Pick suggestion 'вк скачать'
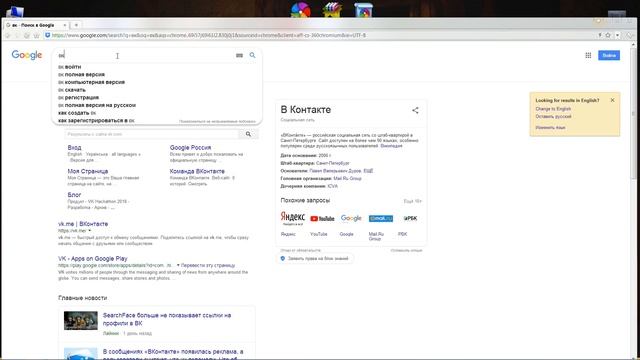The image size is (640, 360). pyautogui.click(x=72, y=90)
